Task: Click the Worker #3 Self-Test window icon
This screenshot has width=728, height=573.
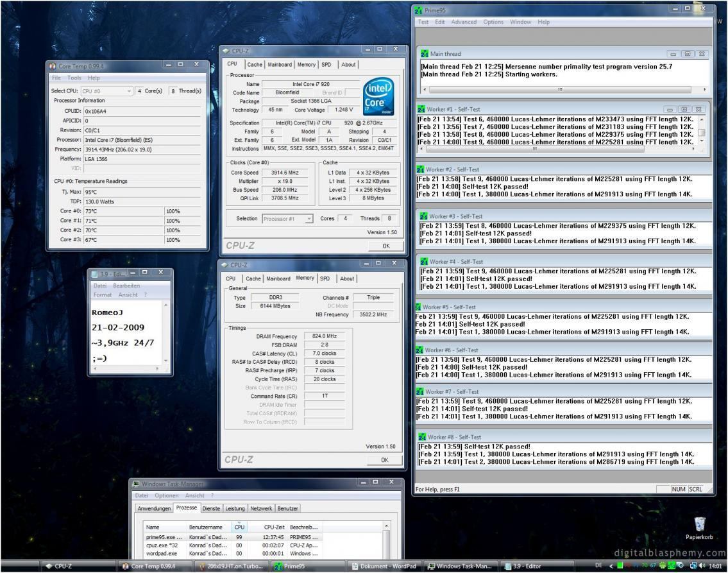Action: pos(423,216)
